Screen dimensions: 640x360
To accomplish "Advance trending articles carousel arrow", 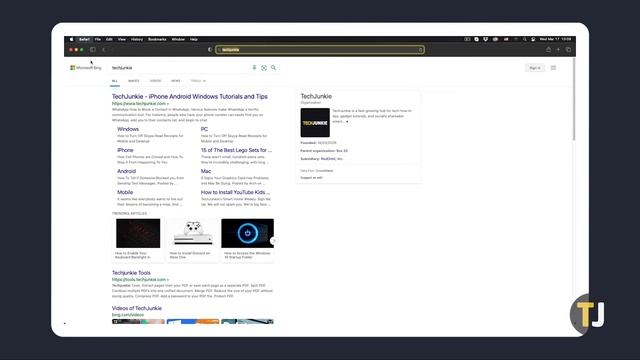I will pos(273,241).
